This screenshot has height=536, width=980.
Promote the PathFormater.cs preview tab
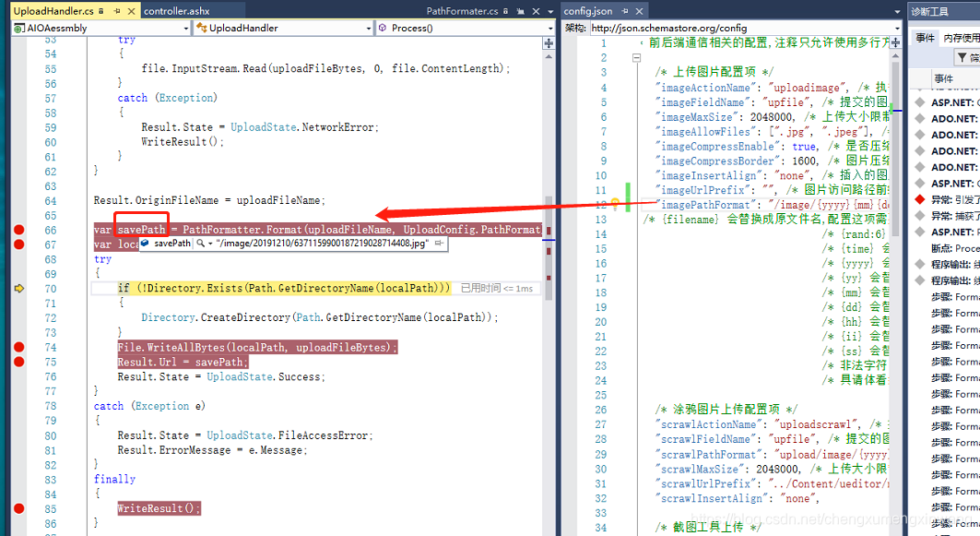click(x=521, y=11)
